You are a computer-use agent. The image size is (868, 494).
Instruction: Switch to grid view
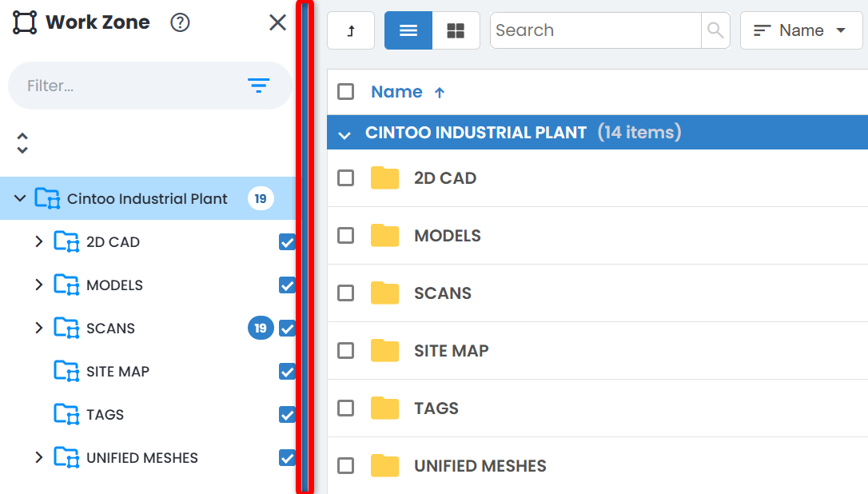pos(456,30)
